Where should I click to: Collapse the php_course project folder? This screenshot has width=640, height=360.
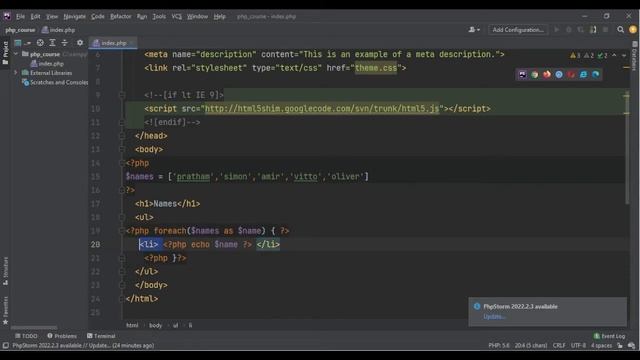pos(16,54)
